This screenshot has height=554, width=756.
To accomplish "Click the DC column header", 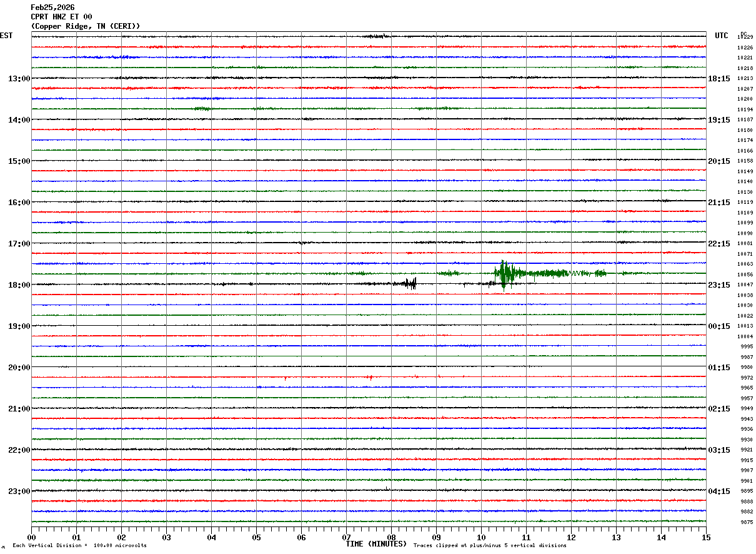I will point(744,33).
